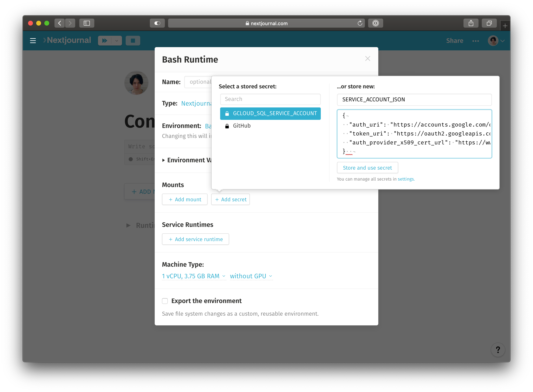Open the 1 vCPU, 3.75 GB RAM dropdown

tap(194, 276)
